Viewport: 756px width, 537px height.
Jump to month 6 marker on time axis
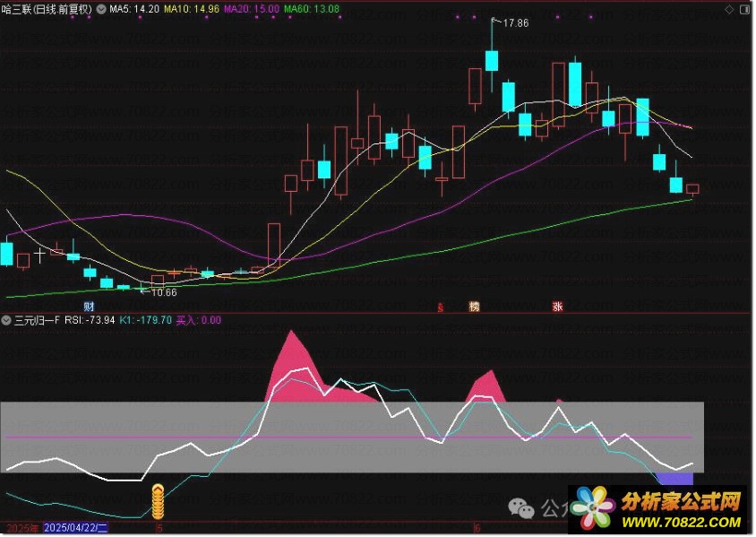[477, 528]
